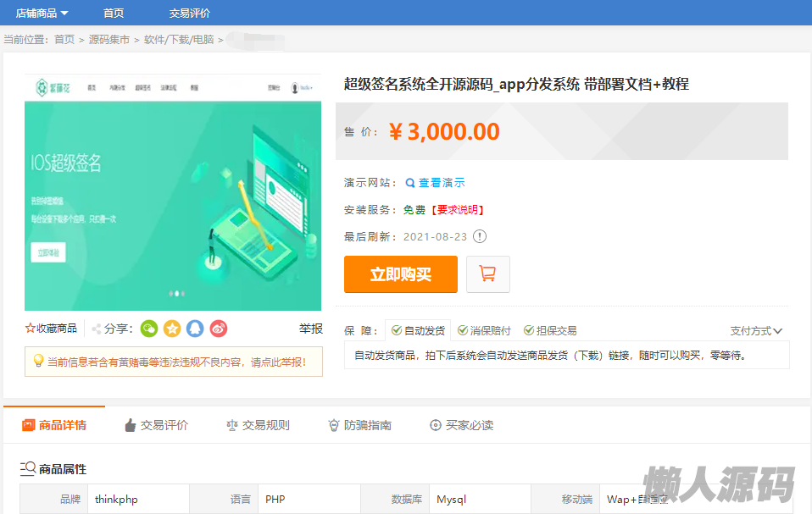
Task: Go to 首页 in the blue navigation bar
Action: [x=114, y=13]
